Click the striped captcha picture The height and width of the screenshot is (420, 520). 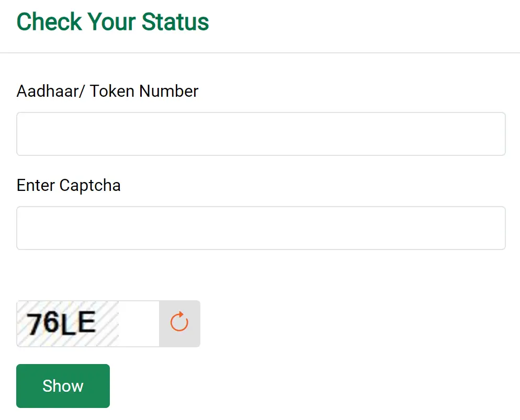[68, 323]
